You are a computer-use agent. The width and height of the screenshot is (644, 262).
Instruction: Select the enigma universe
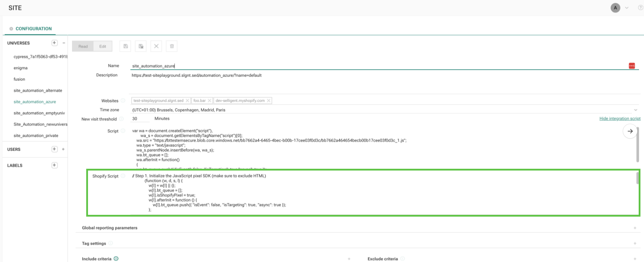pos(21,68)
